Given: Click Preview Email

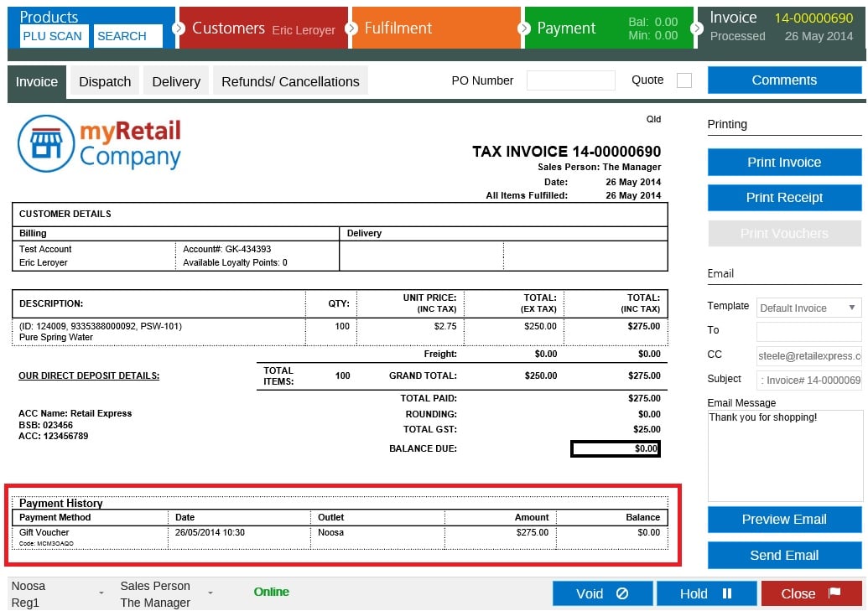Looking at the screenshot, I should tap(784, 519).
